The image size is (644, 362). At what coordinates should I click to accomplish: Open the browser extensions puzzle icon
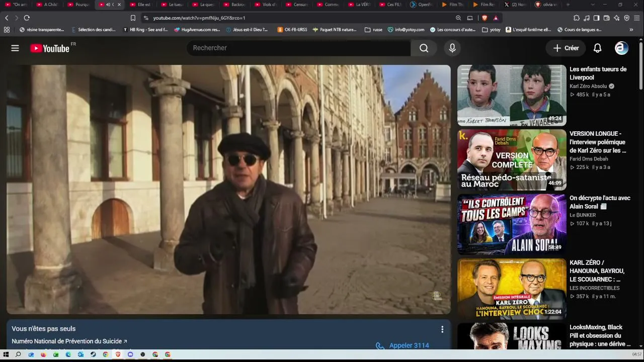[577, 18]
